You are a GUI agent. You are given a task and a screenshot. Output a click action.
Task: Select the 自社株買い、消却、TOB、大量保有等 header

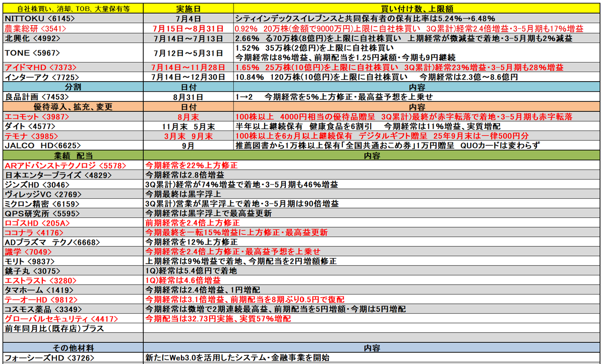73,9
